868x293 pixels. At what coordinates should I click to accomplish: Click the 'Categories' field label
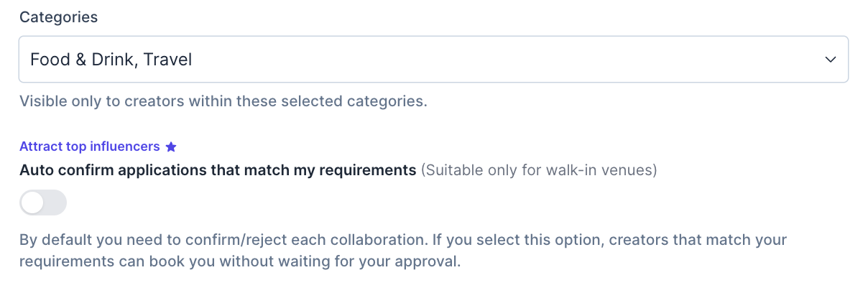59,17
